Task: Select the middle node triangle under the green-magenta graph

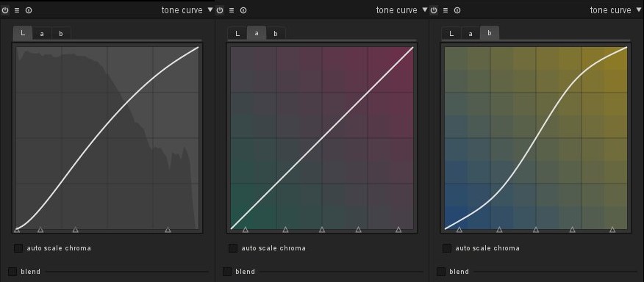Action: 322,230
